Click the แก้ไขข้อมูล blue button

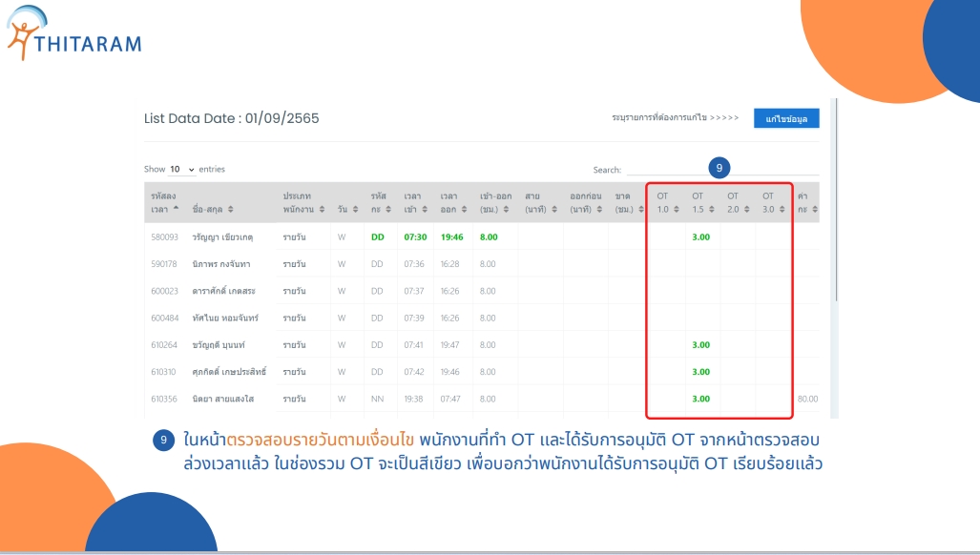[785, 118]
